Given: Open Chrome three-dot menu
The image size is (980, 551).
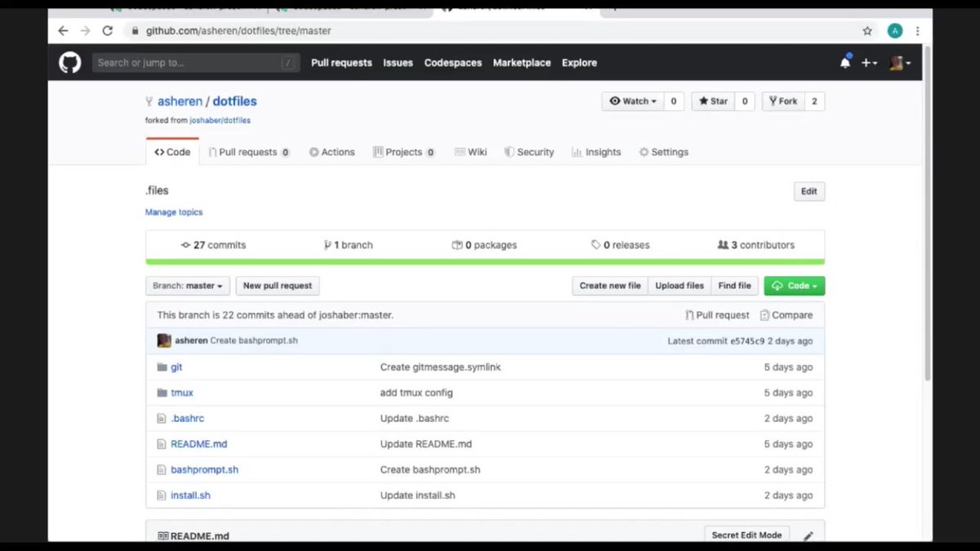Looking at the screenshot, I should (918, 31).
